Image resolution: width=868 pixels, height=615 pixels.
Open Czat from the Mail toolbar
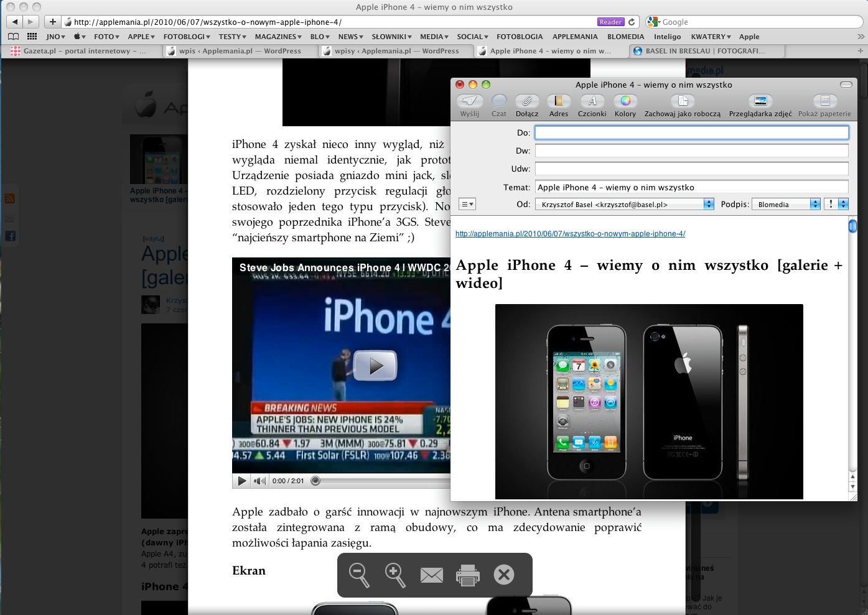coord(499,105)
